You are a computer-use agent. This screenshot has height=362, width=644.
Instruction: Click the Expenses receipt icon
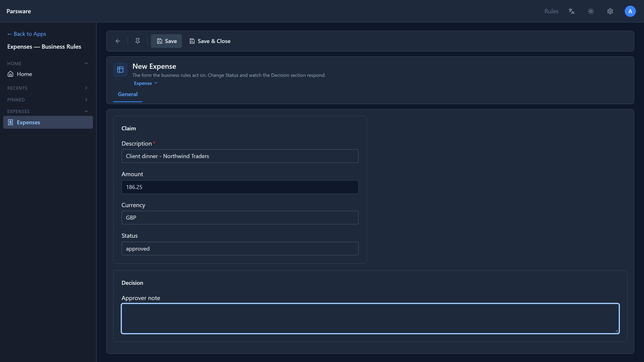click(10, 122)
